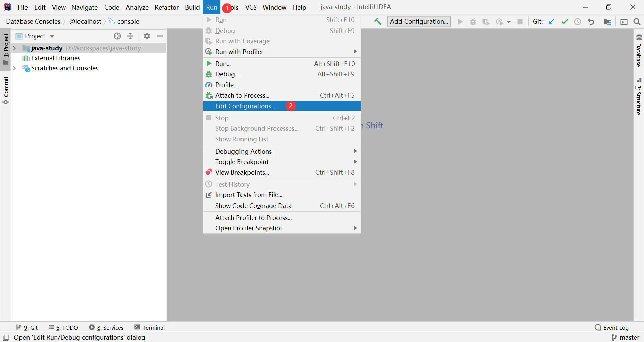644x342 pixels.
Task: Click the Build Project hammer icon
Action: click(378, 22)
